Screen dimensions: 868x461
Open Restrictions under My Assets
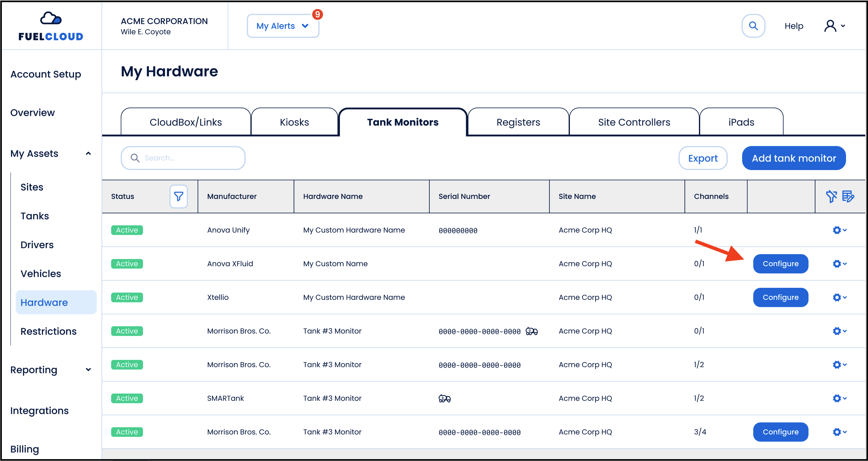click(x=49, y=331)
